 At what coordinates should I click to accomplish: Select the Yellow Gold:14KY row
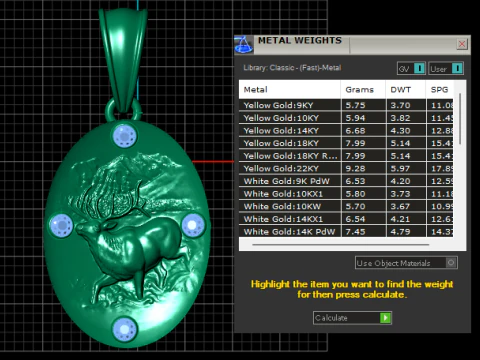point(346,131)
